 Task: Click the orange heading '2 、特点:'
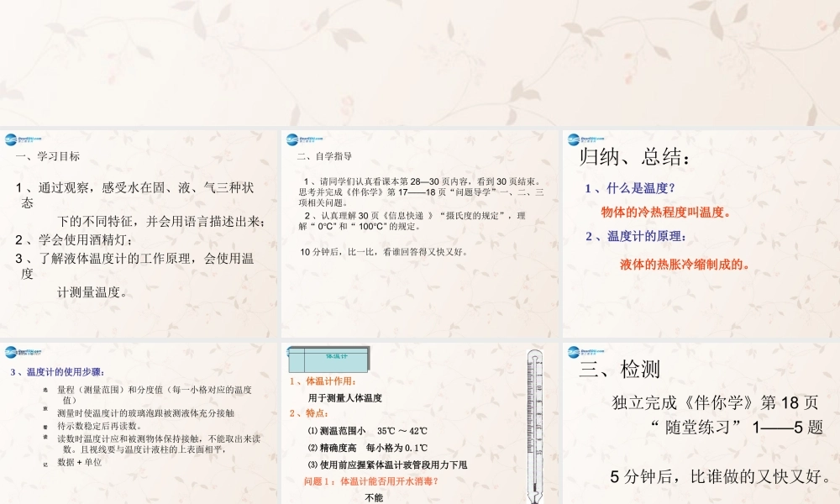[x=309, y=413]
